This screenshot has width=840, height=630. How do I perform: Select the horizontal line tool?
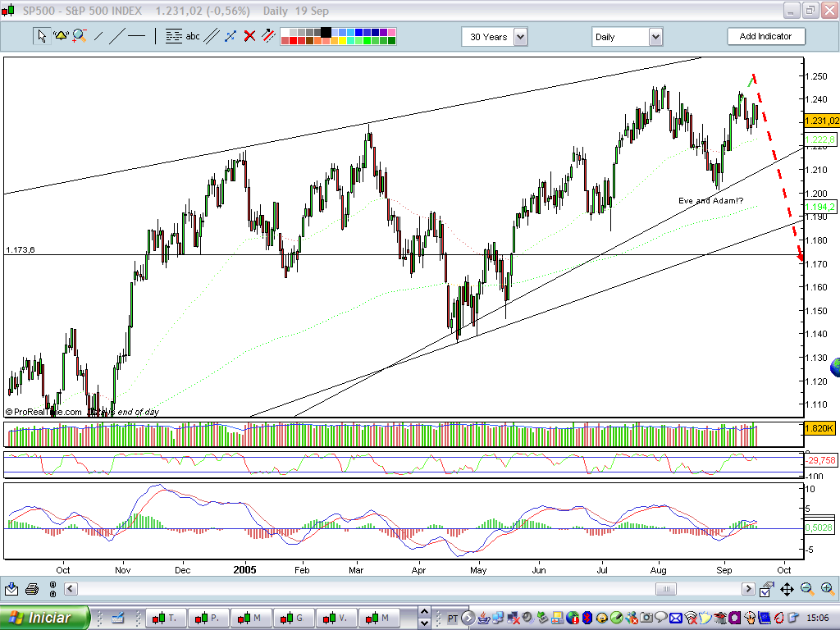tap(136, 36)
